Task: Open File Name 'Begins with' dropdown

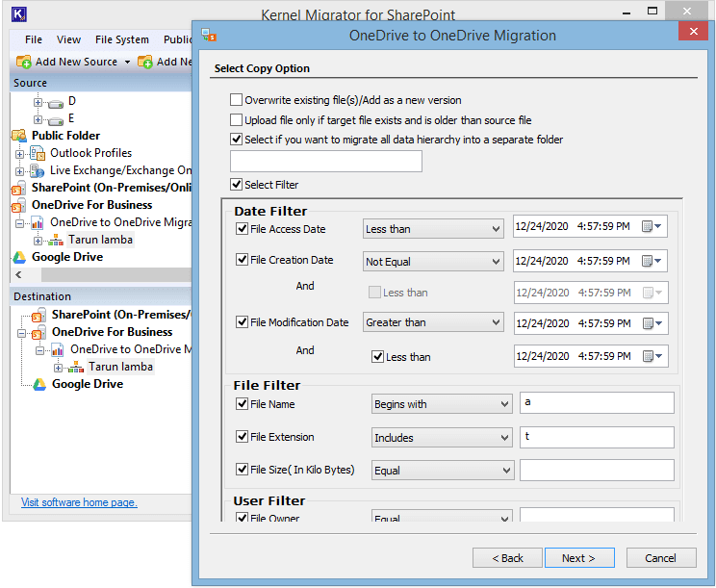Action: click(442, 404)
